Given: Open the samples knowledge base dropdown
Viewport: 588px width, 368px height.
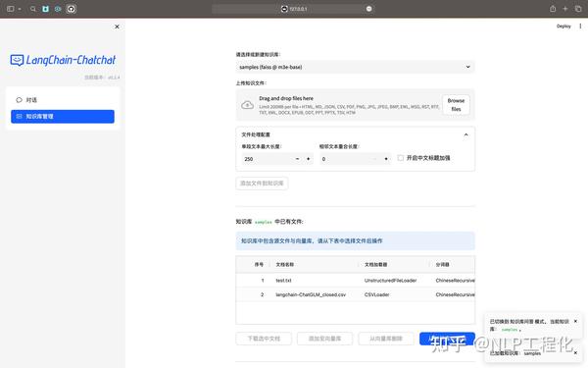Looking at the screenshot, I should 355,67.
